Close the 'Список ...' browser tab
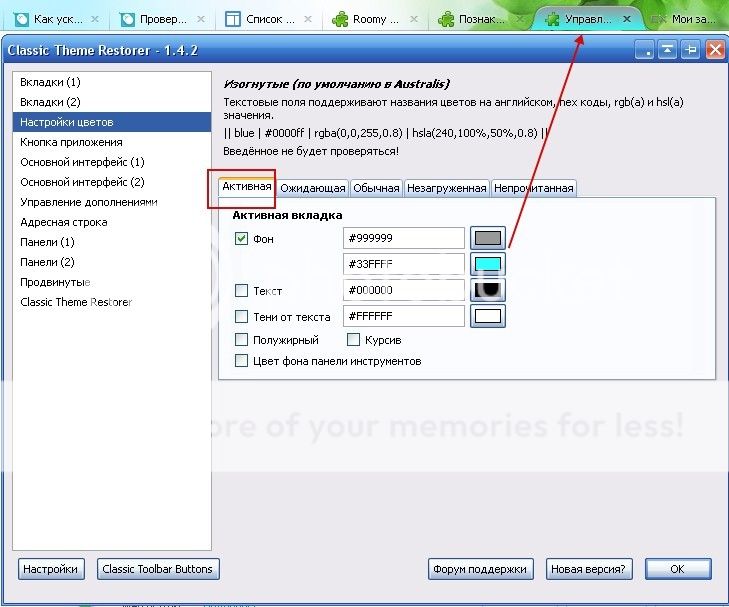729x607 pixels. (x=308, y=19)
